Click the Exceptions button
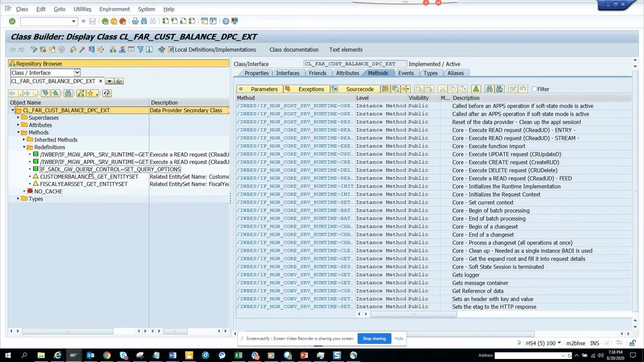644x362 pixels. [x=306, y=89]
